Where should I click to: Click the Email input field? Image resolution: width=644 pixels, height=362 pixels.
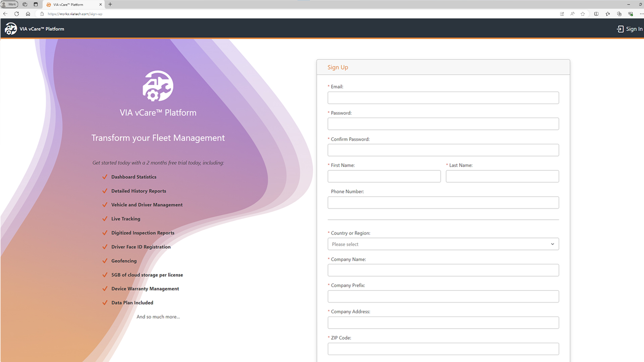point(443,98)
